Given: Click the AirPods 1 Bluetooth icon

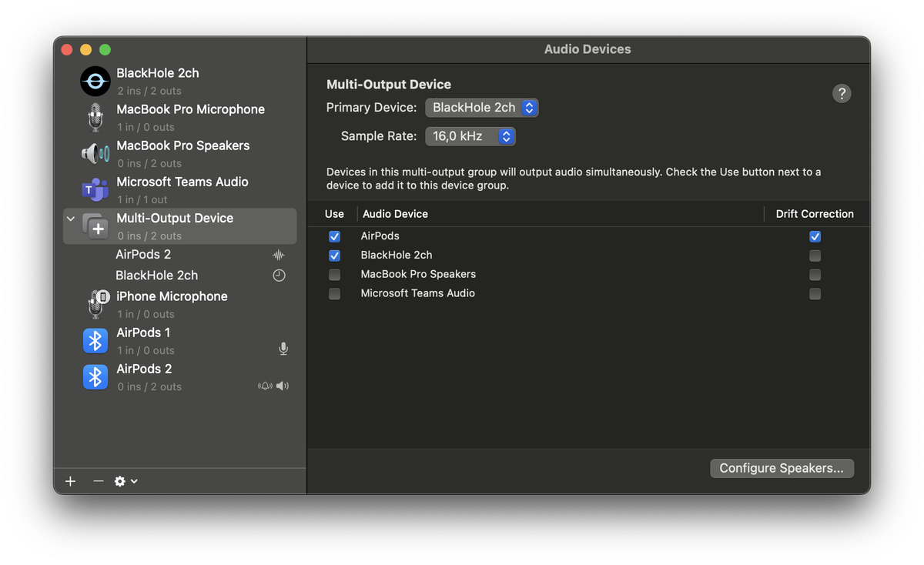Looking at the screenshot, I should (95, 340).
